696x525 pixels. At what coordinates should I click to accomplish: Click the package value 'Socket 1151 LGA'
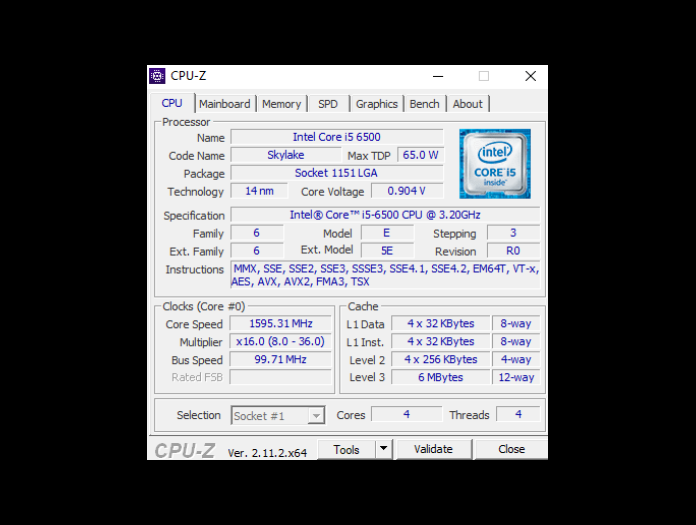pyautogui.click(x=337, y=173)
